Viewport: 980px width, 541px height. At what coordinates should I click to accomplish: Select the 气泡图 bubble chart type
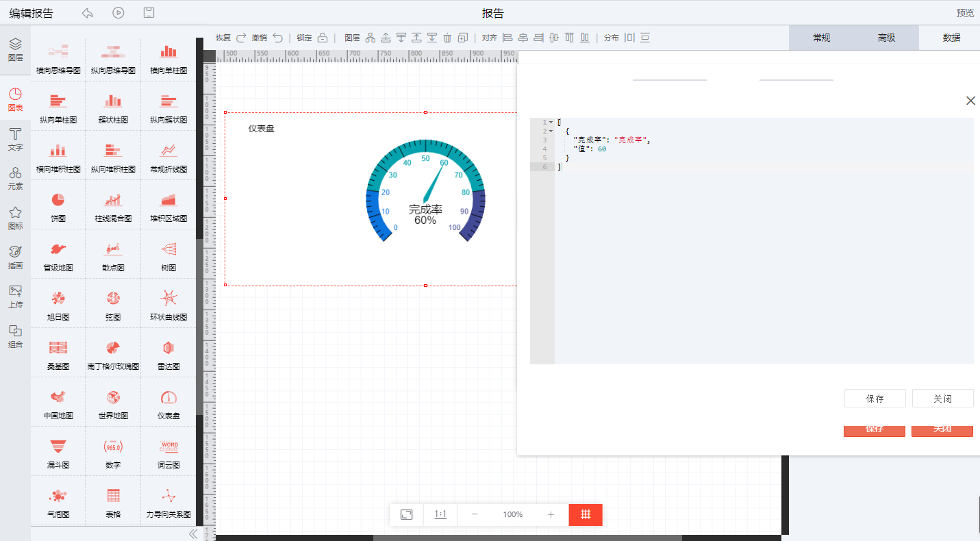(x=58, y=501)
